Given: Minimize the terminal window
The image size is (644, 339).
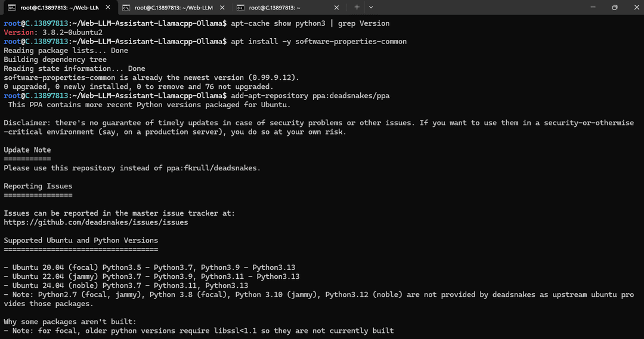Looking at the screenshot, I should point(593,7).
